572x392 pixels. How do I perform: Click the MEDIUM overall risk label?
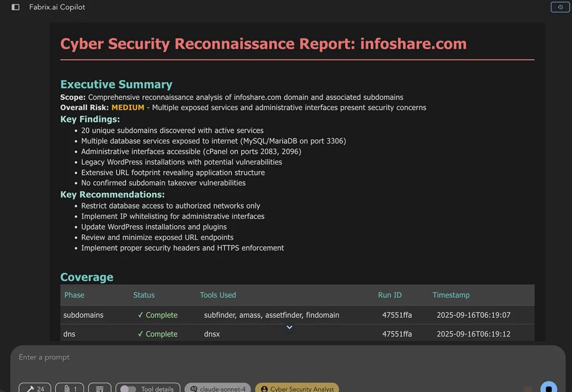coord(128,108)
